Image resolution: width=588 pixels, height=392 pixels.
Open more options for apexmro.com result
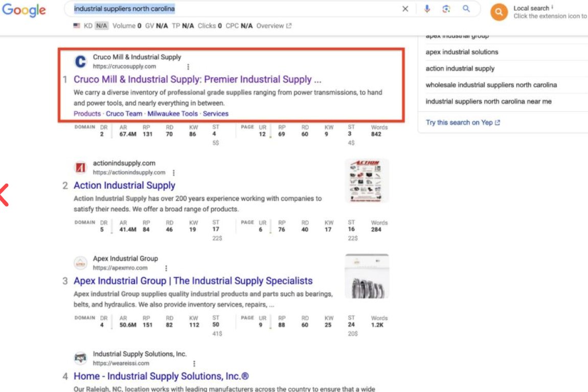pyautogui.click(x=166, y=268)
